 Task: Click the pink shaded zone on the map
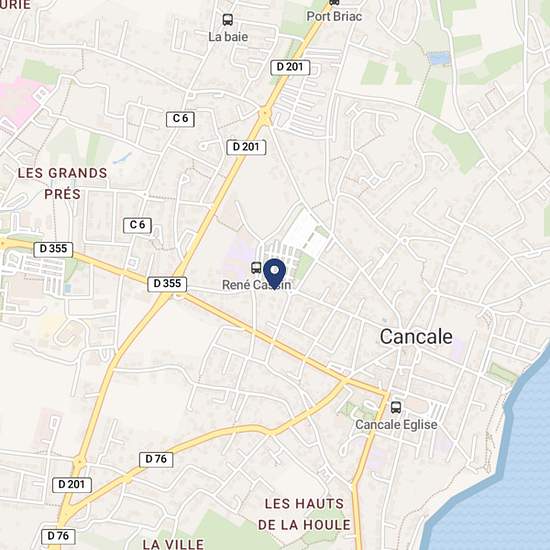click(x=18, y=100)
